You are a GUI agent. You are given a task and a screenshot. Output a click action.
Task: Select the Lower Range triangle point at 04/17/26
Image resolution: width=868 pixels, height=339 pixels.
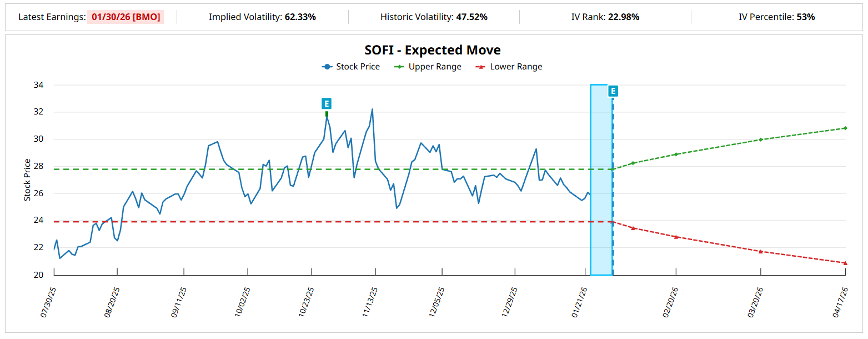(x=845, y=263)
